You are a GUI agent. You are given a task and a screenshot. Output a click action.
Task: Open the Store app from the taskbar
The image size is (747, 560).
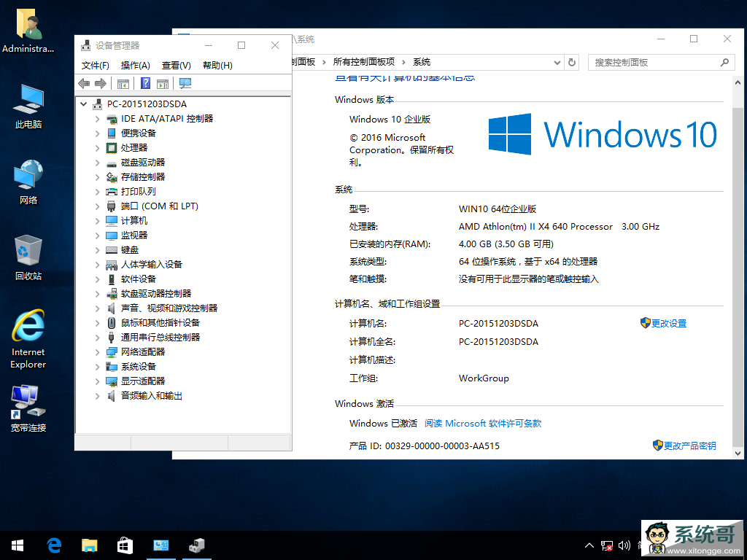point(125,545)
